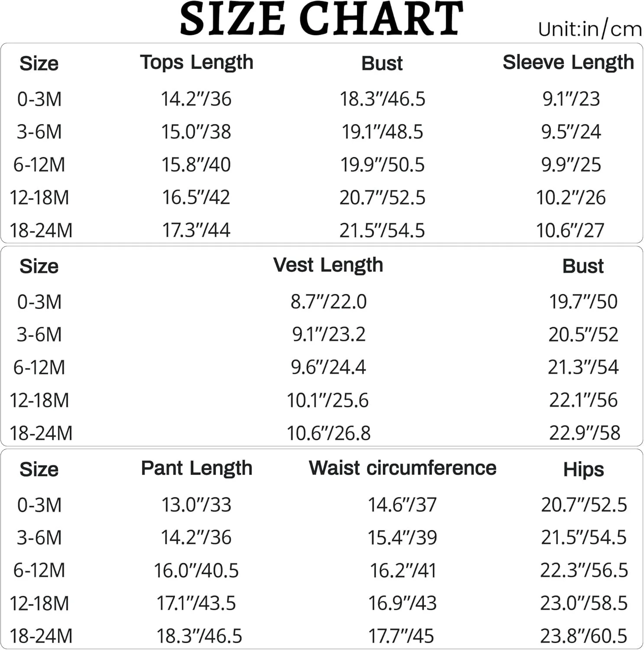Image resolution: width=644 pixels, height=650 pixels.
Task: Select the Vest Length column header
Action: coord(328,265)
